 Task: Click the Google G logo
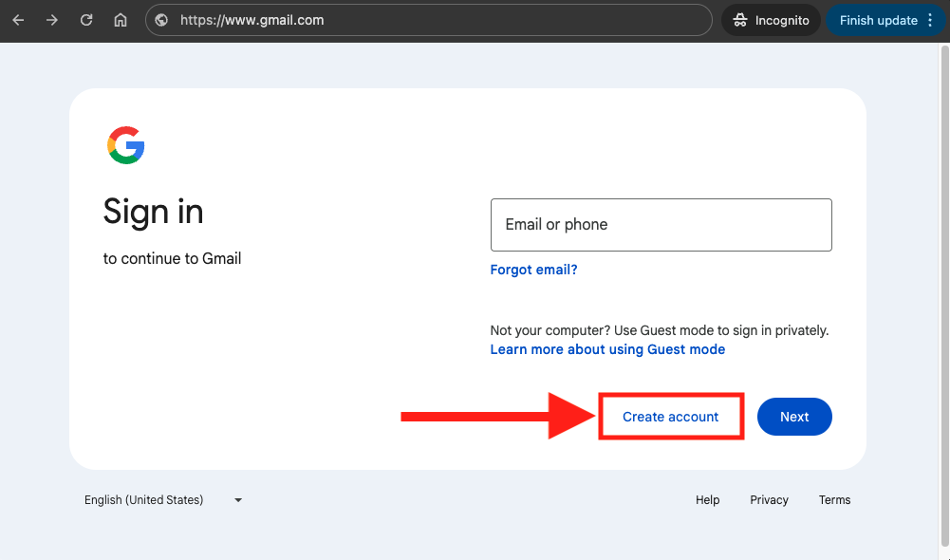126,145
